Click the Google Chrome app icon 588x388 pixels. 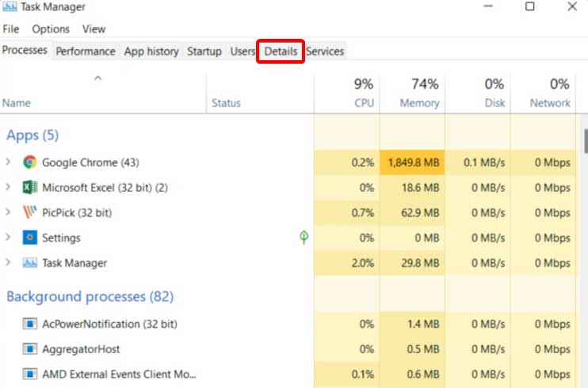tap(29, 162)
